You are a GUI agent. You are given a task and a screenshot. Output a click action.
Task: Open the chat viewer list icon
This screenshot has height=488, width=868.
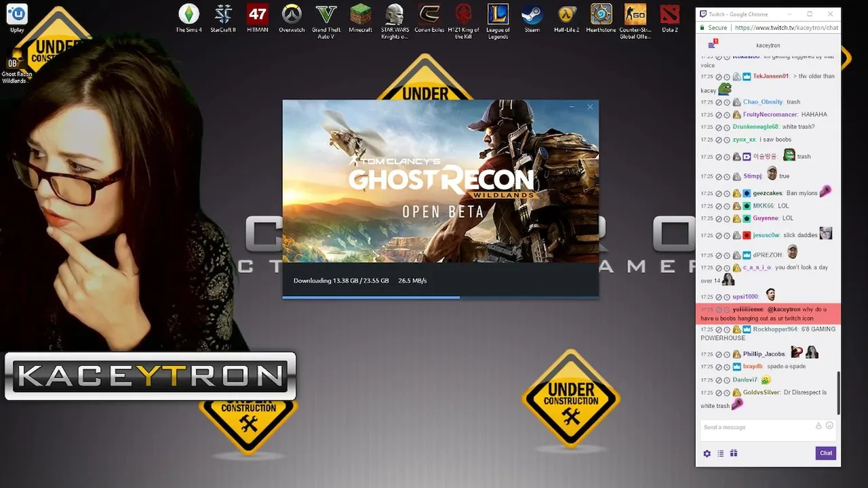pos(720,453)
